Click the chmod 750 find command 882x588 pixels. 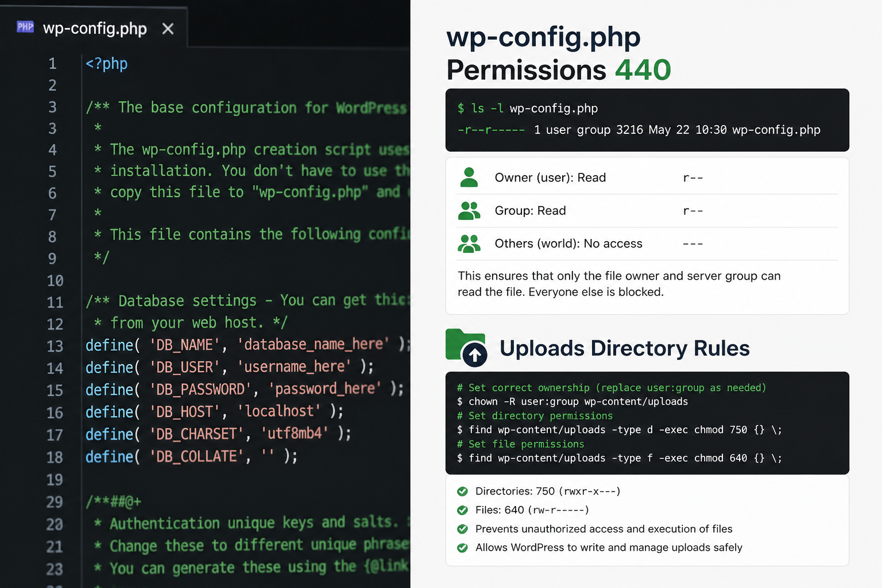click(619, 430)
